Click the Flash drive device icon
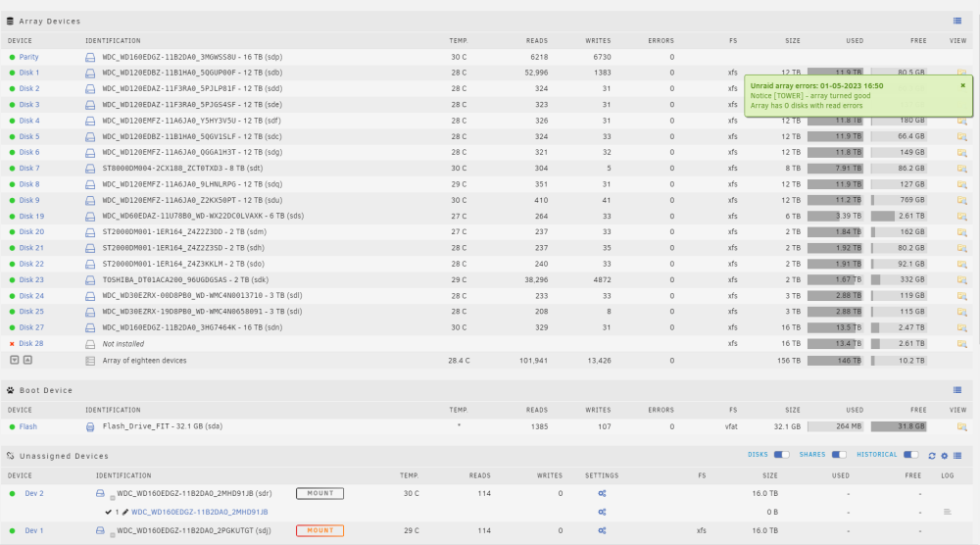The image size is (980, 545). [x=90, y=426]
